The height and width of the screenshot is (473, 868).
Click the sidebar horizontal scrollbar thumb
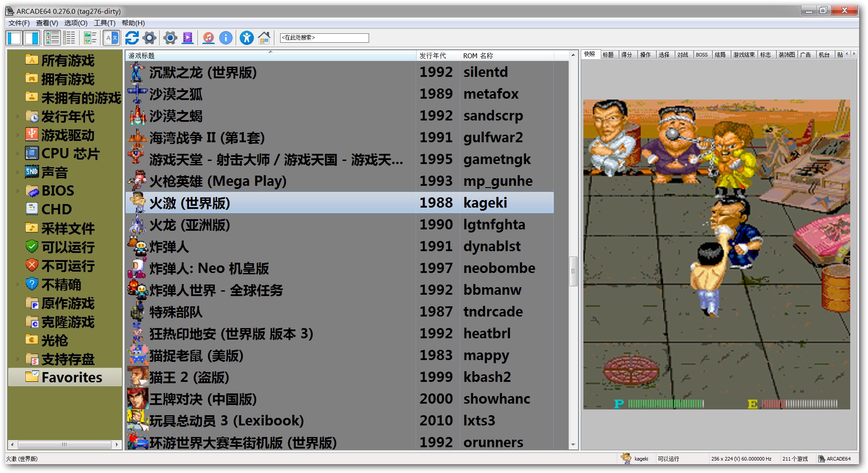pos(65,445)
